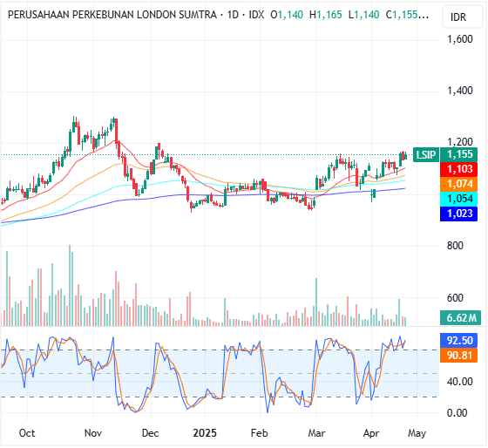The height and width of the screenshot is (448, 488).
Task: Click the Mar label on time axis
Action: coord(316,433)
